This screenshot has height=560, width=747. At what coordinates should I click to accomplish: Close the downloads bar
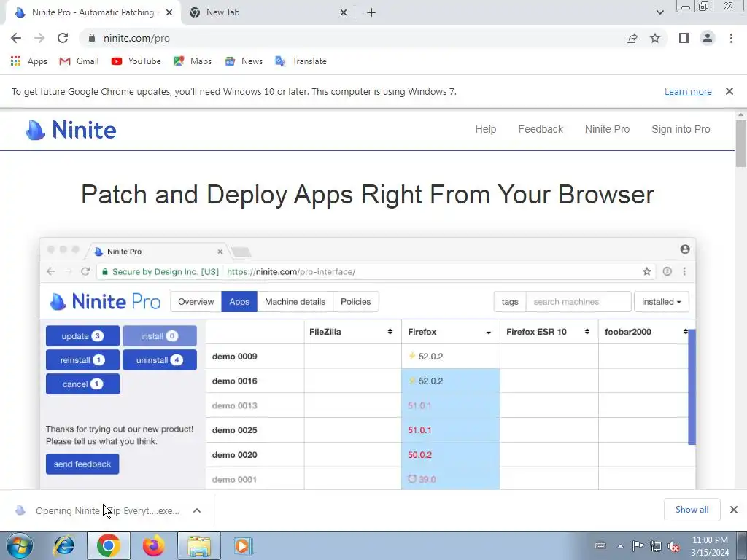tap(734, 510)
